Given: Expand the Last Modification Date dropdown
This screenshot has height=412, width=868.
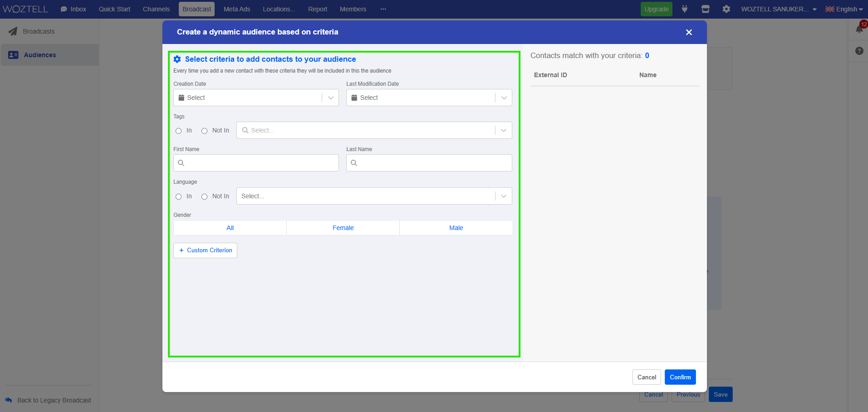Looking at the screenshot, I should (504, 98).
